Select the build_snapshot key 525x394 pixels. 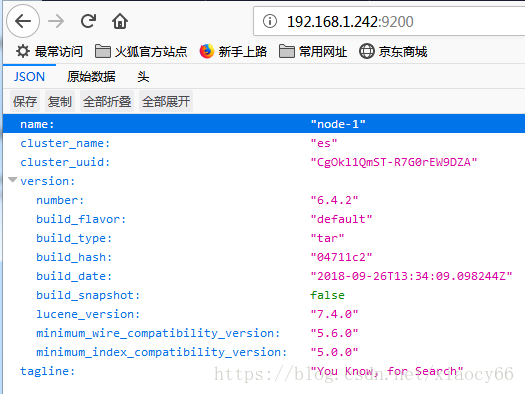click(x=88, y=295)
